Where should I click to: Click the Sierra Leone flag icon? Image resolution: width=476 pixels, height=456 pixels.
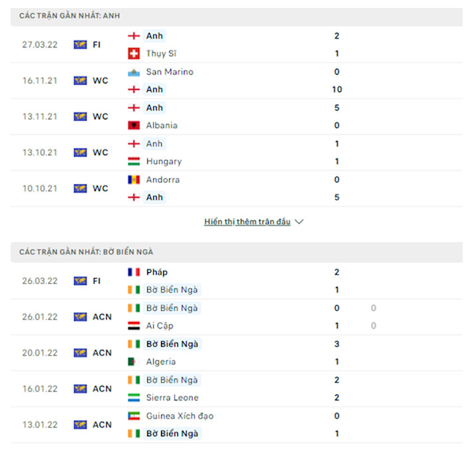point(134,397)
